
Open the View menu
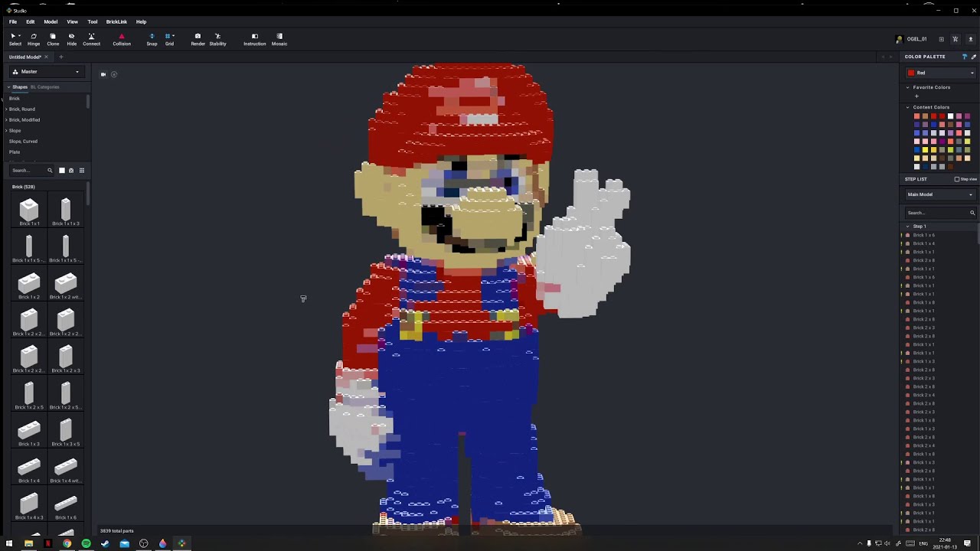click(72, 21)
